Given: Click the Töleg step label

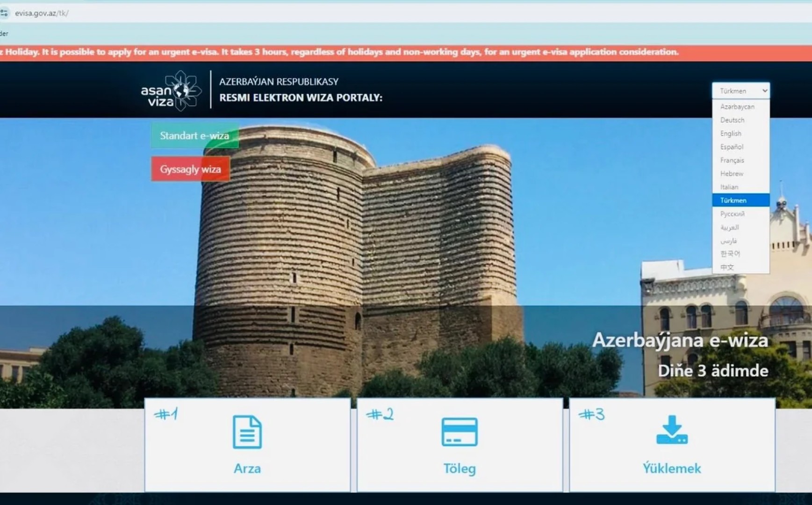Looking at the screenshot, I should [x=459, y=469].
